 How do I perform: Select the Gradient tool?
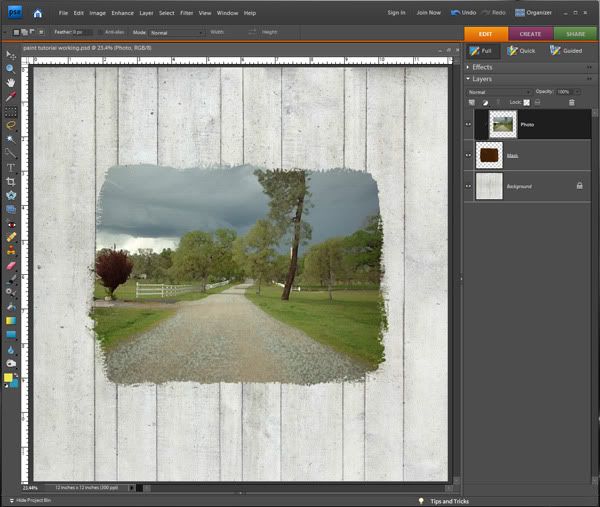coord(11,321)
